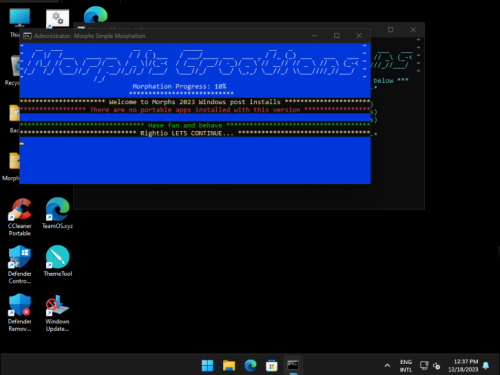This screenshot has width=500, height=375.
Task: Click the command prompt icon in title bar
Action: [x=27, y=36]
